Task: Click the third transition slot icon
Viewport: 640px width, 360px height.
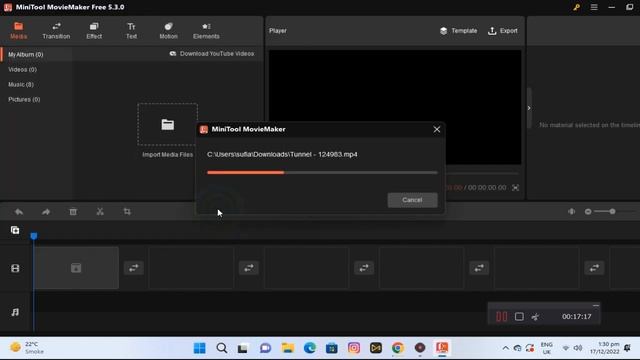Action: tap(364, 268)
